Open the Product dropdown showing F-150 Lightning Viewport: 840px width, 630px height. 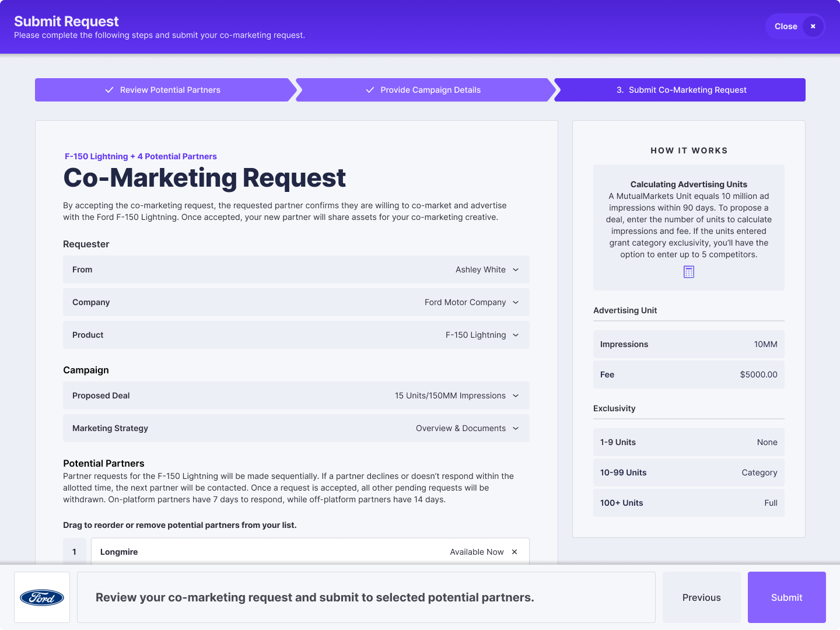point(516,335)
